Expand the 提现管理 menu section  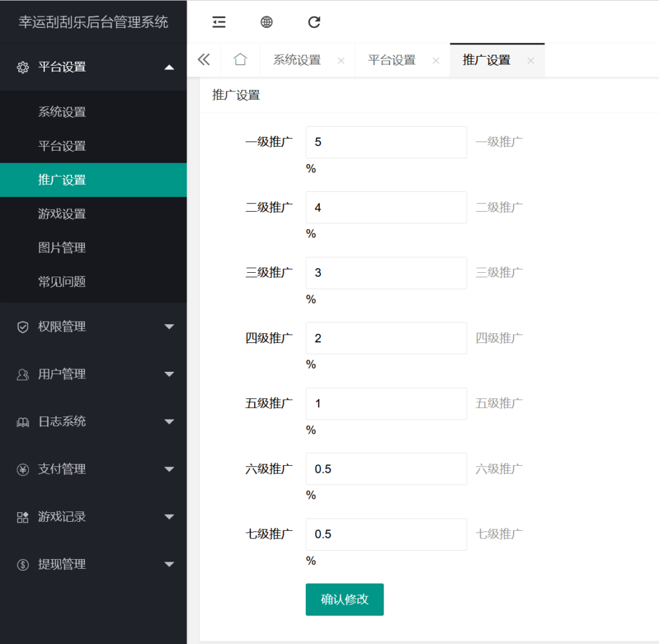pyautogui.click(x=169, y=565)
